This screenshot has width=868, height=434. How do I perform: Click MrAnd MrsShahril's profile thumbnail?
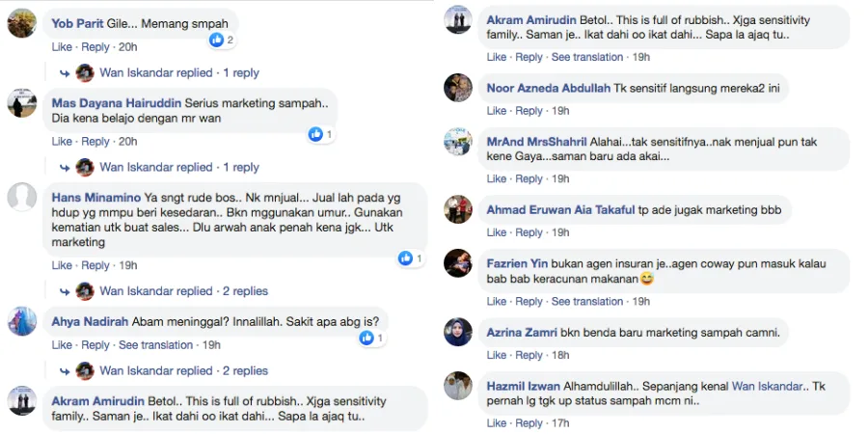(x=458, y=141)
